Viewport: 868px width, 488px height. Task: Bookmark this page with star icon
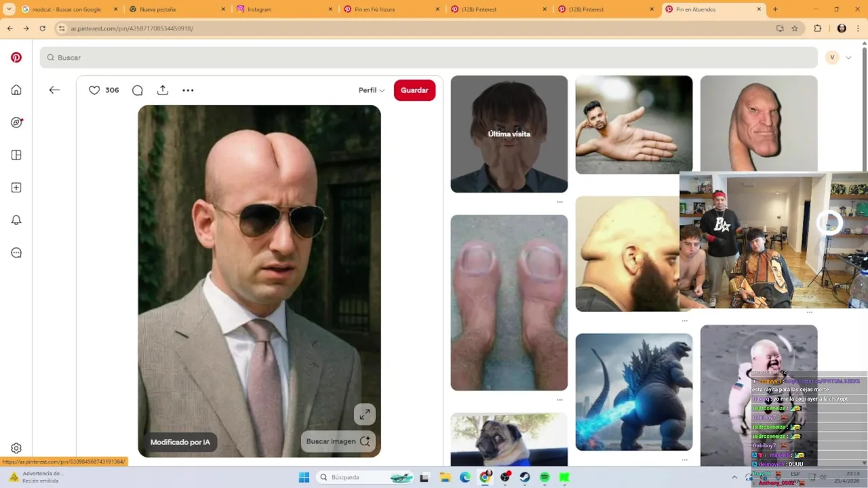[795, 28]
